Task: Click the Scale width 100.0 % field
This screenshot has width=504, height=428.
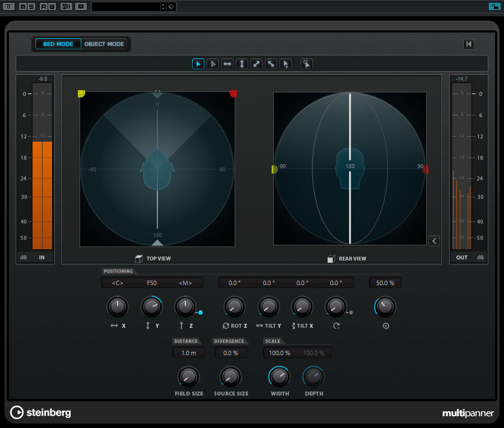Action: tap(279, 353)
